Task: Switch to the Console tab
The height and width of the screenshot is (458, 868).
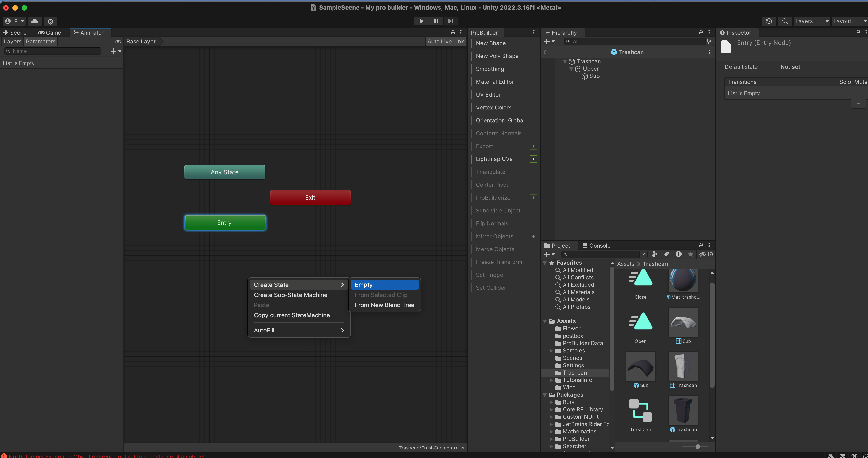Action: pos(596,246)
